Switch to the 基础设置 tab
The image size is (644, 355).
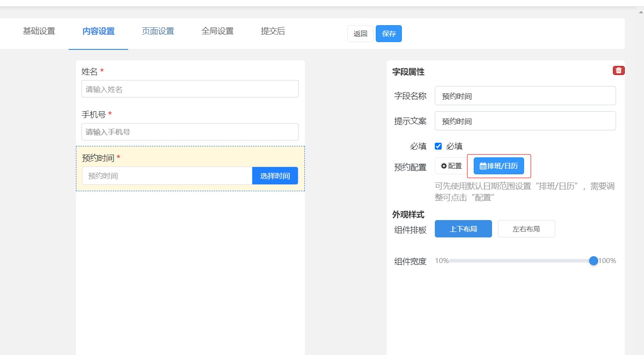pyautogui.click(x=39, y=32)
